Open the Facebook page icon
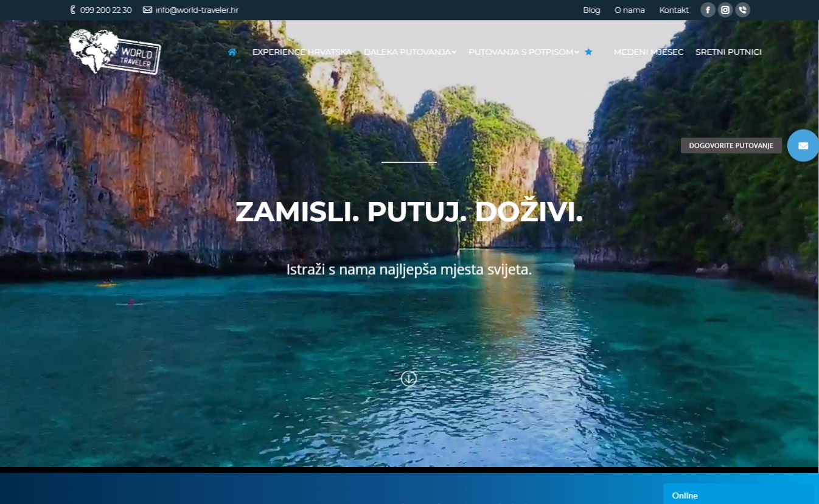This screenshot has width=819, height=504. pyautogui.click(x=708, y=10)
